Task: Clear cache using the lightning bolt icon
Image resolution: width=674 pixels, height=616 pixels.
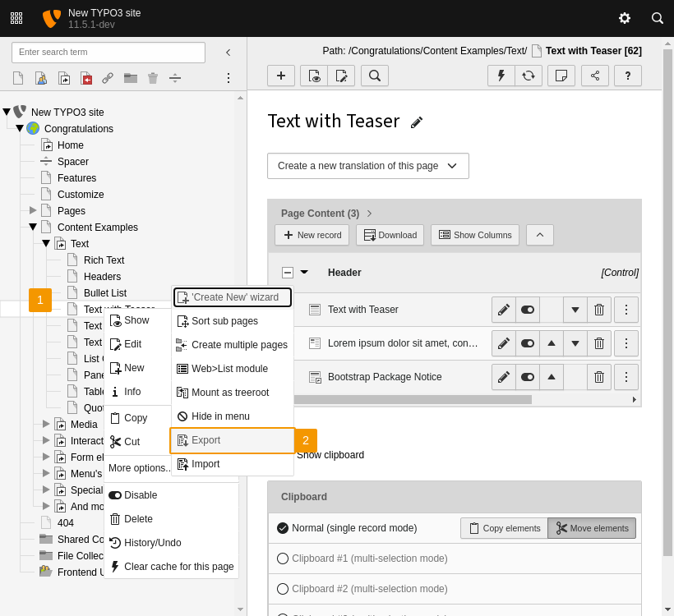Action: point(501,76)
